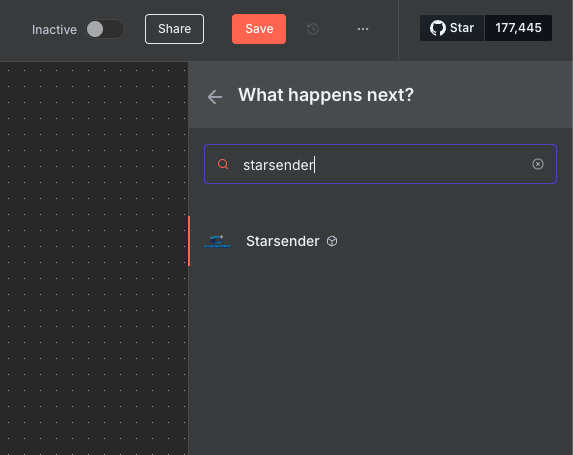The width and height of the screenshot is (573, 455).
Task: Focus the starsender search field
Action: (380, 164)
